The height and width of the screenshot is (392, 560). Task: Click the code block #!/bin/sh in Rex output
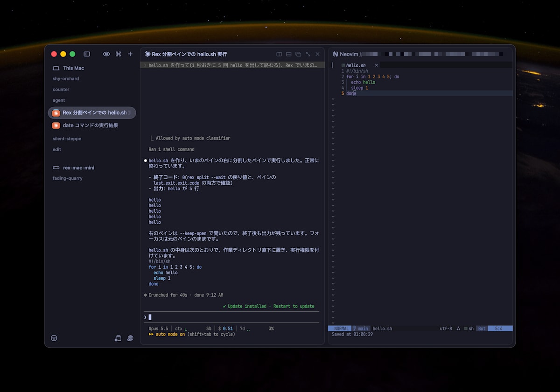(x=160, y=261)
